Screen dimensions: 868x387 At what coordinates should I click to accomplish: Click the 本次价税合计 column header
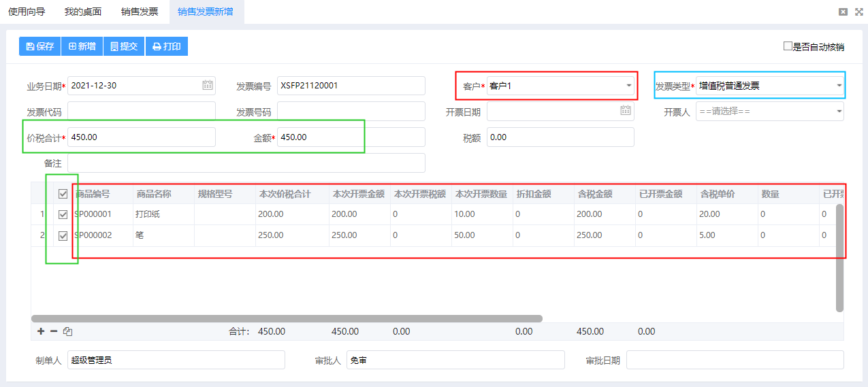tap(292, 194)
